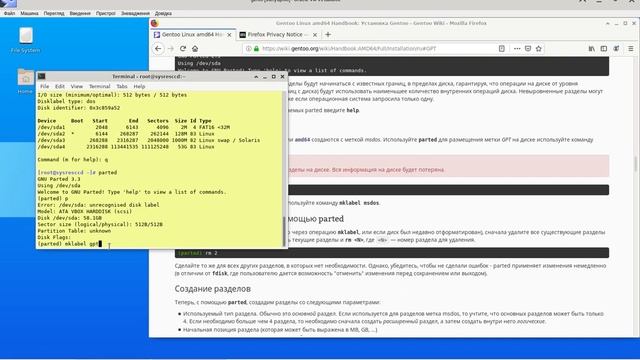The width and height of the screenshot is (640, 360).
Task: Open page actions three-dot menu
Action: pyautogui.click(x=517, y=49)
